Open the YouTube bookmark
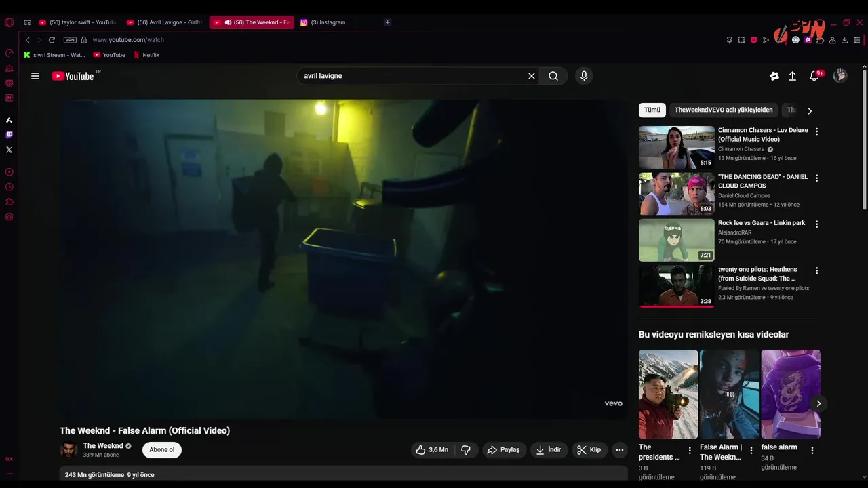Screen dimensions: 868x488 [109, 55]
